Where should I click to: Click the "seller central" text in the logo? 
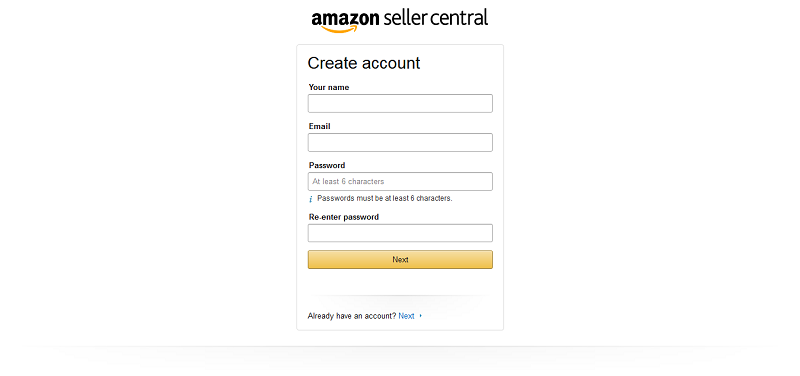click(x=435, y=18)
